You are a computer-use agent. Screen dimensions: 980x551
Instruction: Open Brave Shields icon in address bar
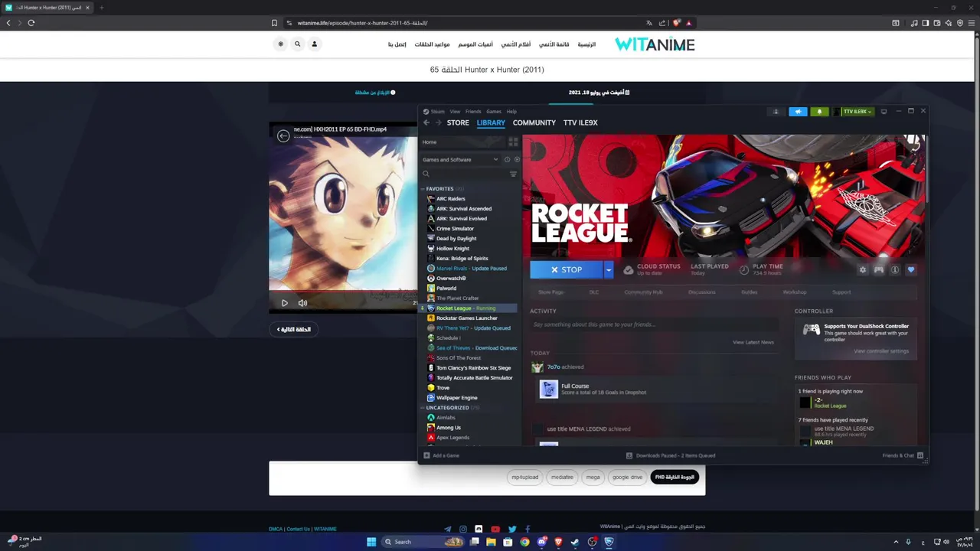(677, 23)
